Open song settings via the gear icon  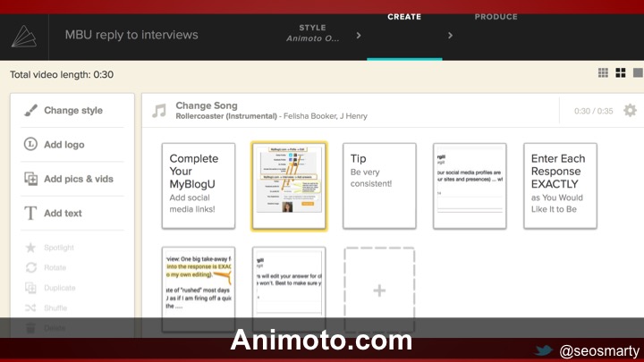point(630,111)
